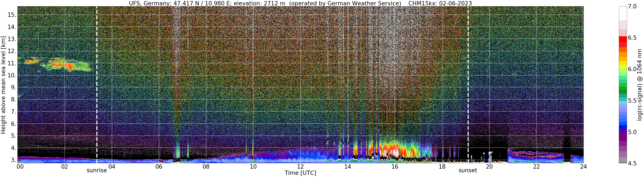Image resolution: width=644 pixels, height=177 pixels.
Task: Click the "Height above mean sea level [km]" label
Action: 3,85
